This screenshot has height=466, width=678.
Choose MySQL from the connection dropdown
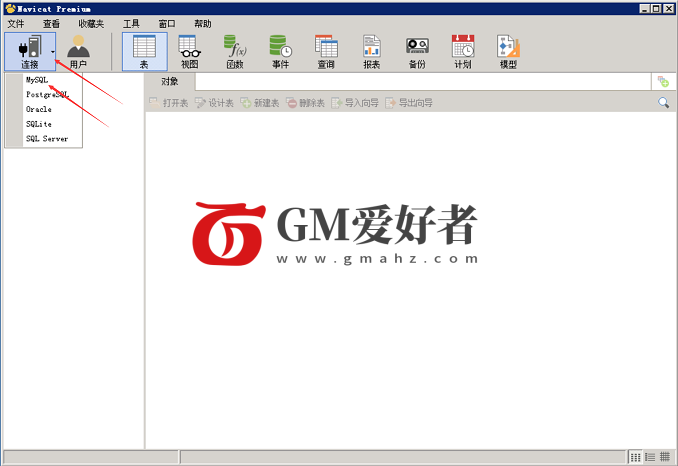pyautogui.click(x=37, y=80)
